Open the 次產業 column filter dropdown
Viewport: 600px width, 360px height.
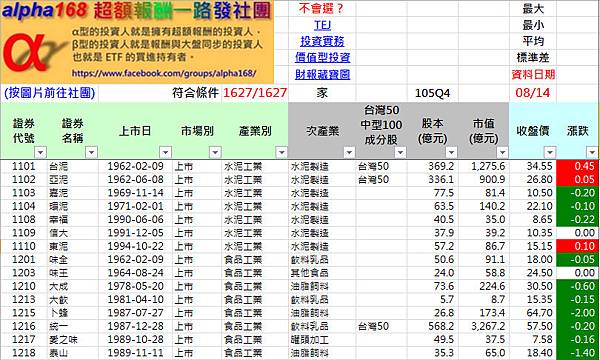pyautogui.click(x=349, y=152)
